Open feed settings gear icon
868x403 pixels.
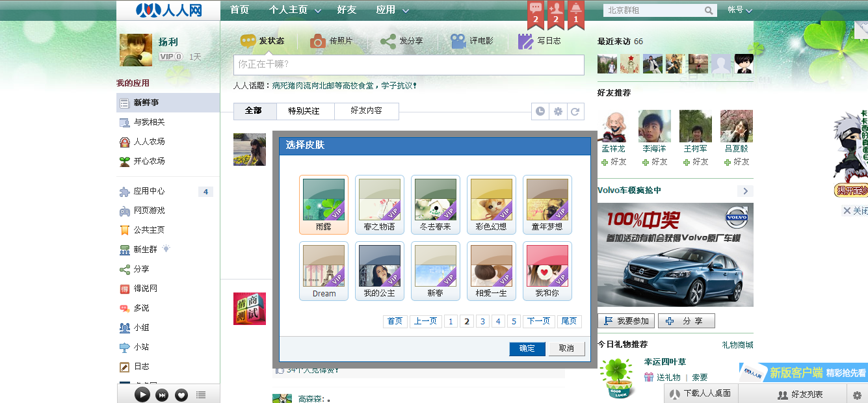558,111
